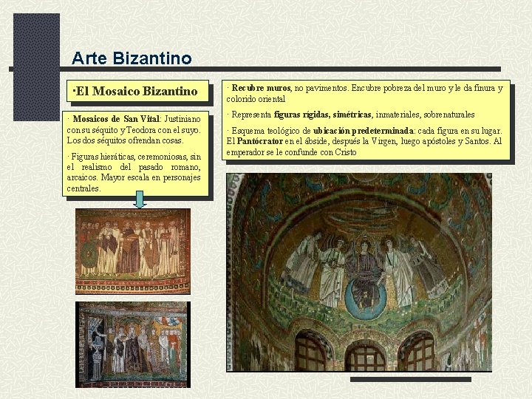Select the 'ubicación predeterminada' bullet paragraph
This screenshot has width=532, height=399.
pos(364,141)
